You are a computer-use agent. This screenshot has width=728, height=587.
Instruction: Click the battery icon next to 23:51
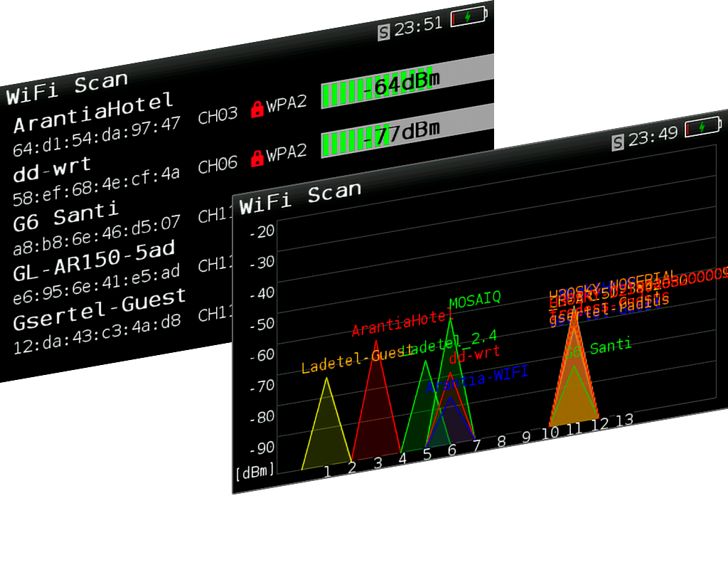click(469, 16)
